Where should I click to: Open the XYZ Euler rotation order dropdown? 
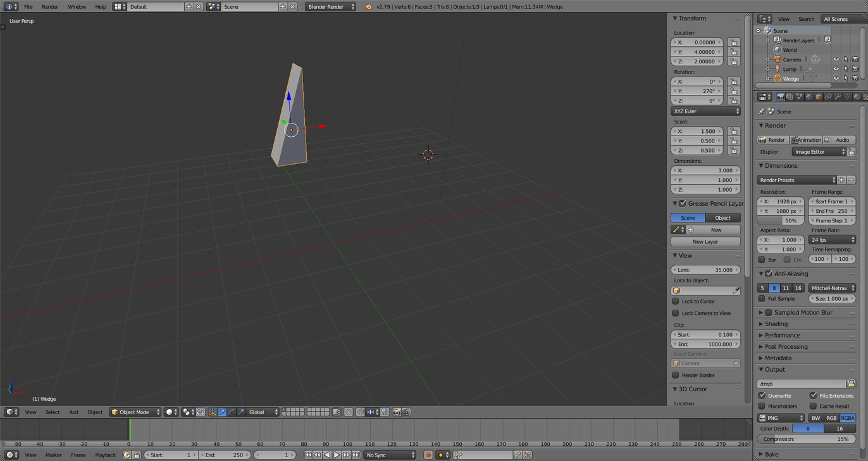(x=705, y=111)
